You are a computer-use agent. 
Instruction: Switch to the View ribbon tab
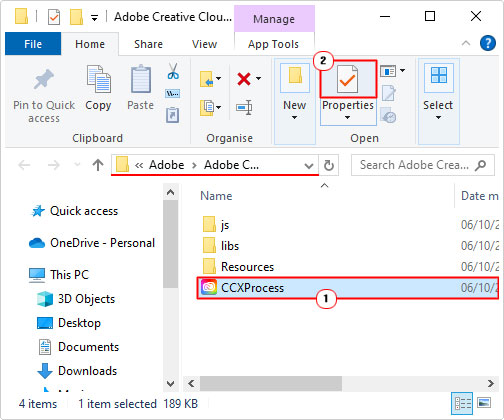[x=204, y=44]
